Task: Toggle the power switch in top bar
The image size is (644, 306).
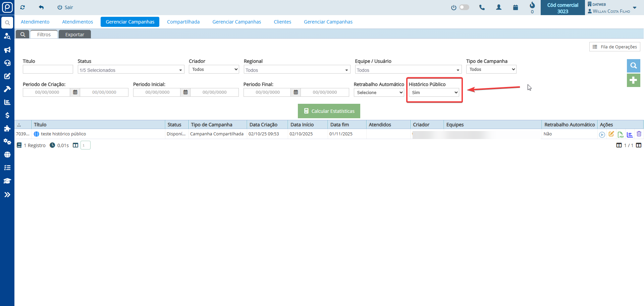Action: (x=464, y=7)
